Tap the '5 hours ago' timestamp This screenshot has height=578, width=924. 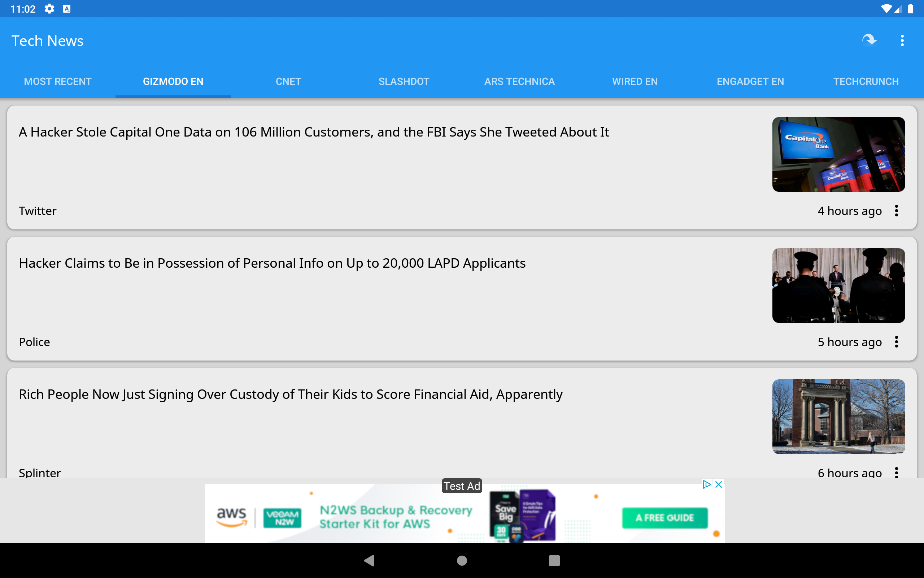[x=850, y=342]
